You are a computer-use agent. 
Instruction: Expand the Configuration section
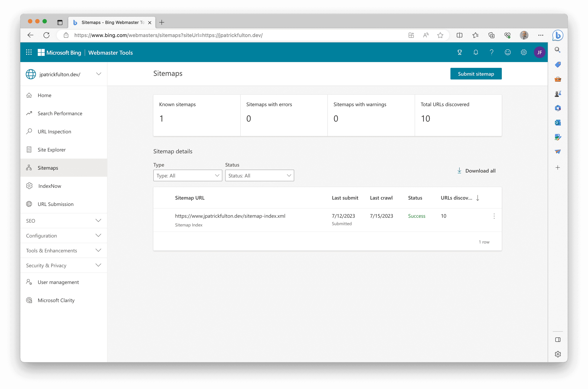point(64,236)
